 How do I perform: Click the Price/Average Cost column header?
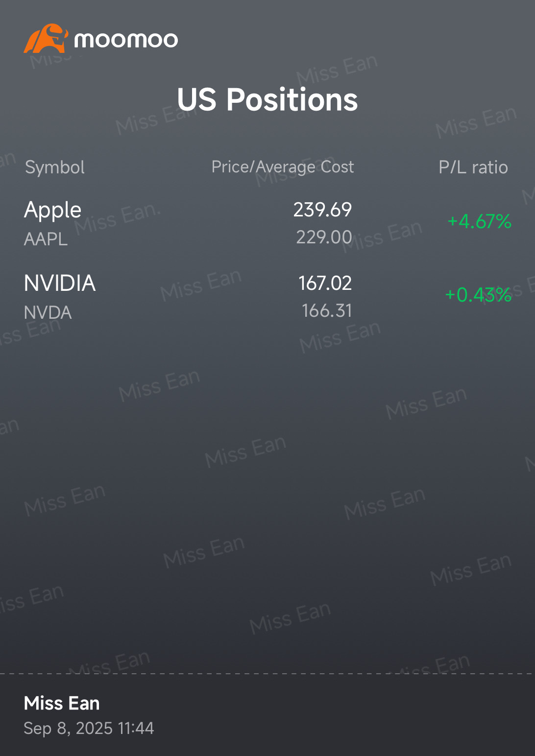click(x=283, y=167)
